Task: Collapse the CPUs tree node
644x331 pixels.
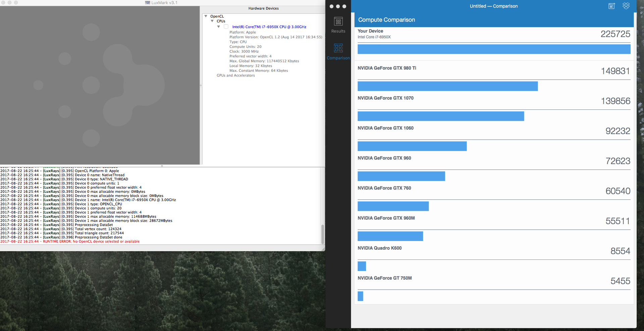Action: click(212, 21)
